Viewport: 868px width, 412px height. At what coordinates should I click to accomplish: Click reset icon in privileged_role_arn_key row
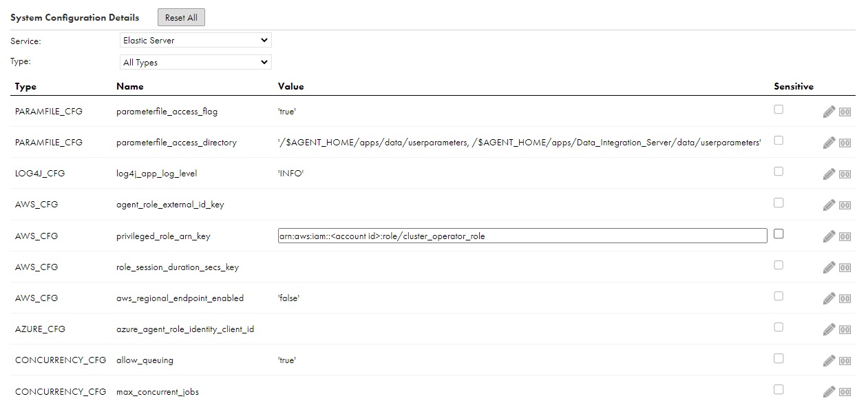point(845,236)
